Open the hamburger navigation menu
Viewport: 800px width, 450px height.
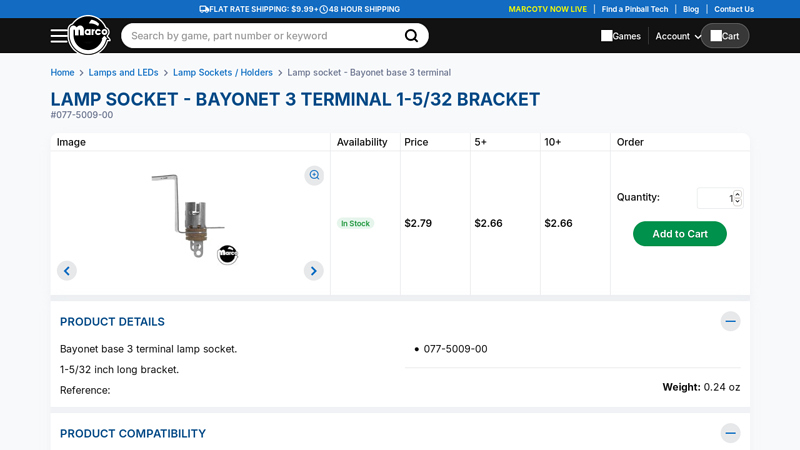(x=59, y=36)
